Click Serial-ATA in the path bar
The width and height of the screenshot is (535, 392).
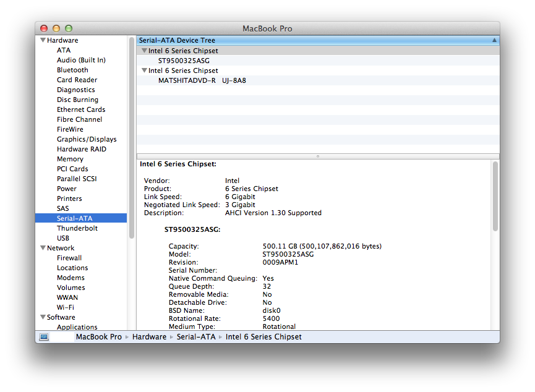[196, 337]
